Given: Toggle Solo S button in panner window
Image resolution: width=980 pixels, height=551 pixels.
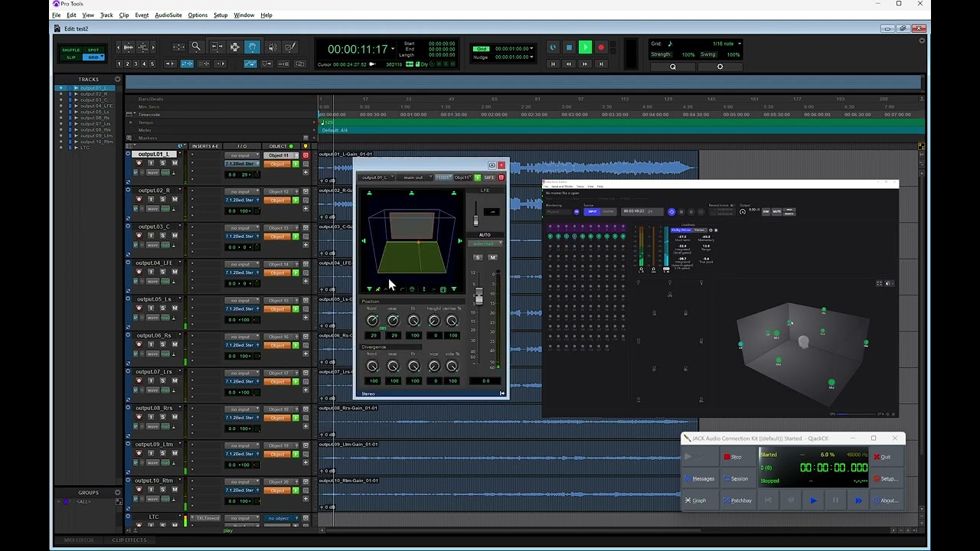Looking at the screenshot, I should [479, 257].
